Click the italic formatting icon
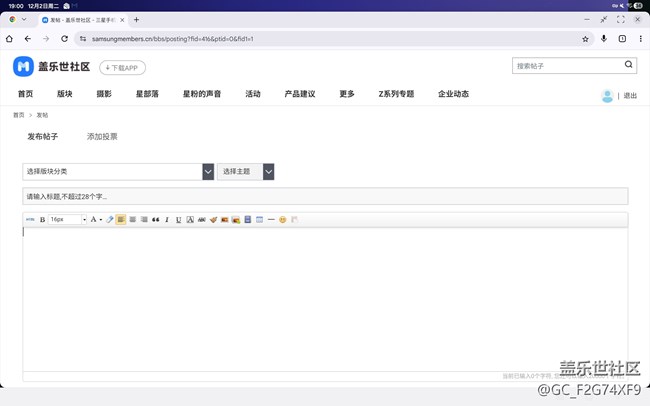The height and width of the screenshot is (406, 650). click(167, 219)
